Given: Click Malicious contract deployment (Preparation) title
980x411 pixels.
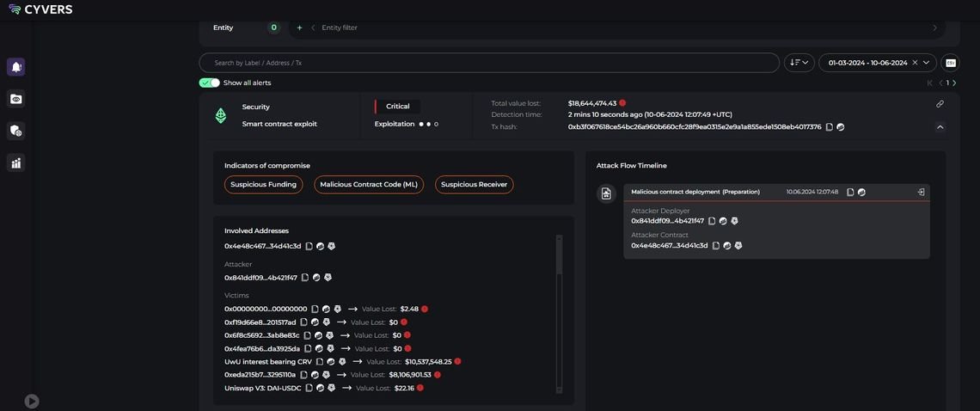Looking at the screenshot, I should pos(695,192).
